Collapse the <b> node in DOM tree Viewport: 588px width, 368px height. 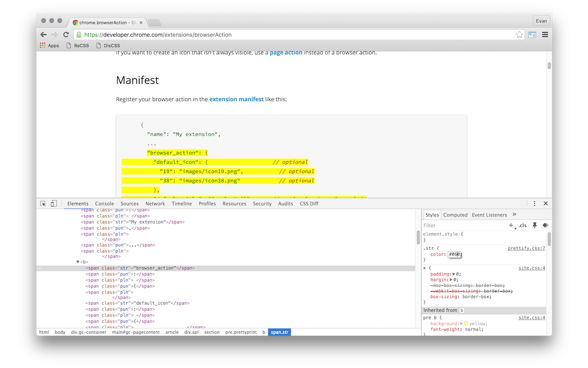click(78, 262)
